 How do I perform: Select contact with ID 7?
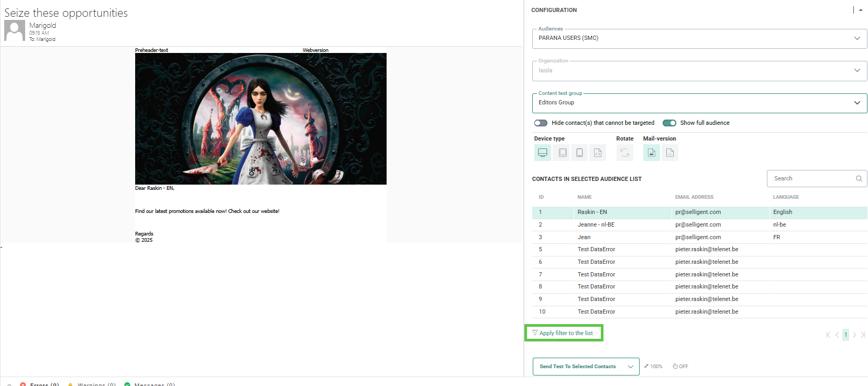699,274
